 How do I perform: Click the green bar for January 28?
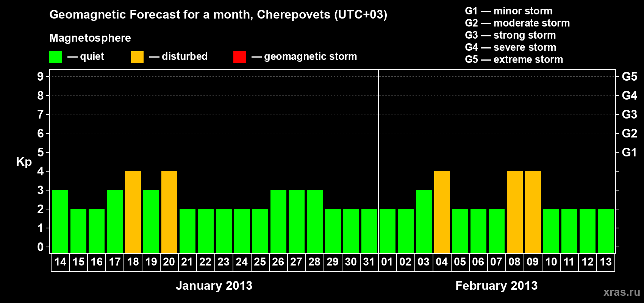tap(315, 221)
